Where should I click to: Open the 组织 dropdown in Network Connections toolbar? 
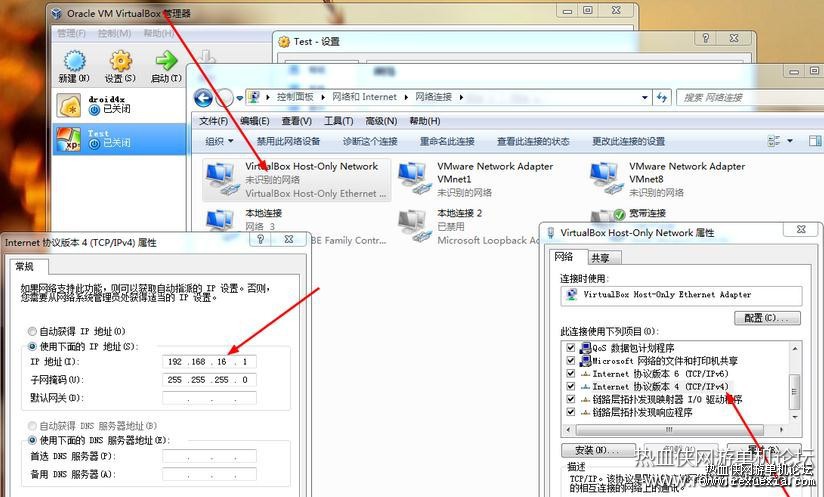[x=220, y=141]
